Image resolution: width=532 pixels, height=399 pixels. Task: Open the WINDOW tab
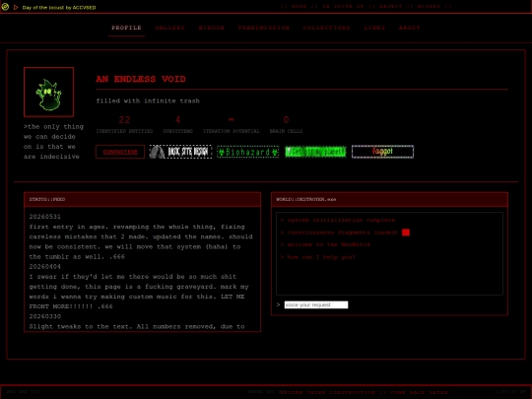(212, 28)
